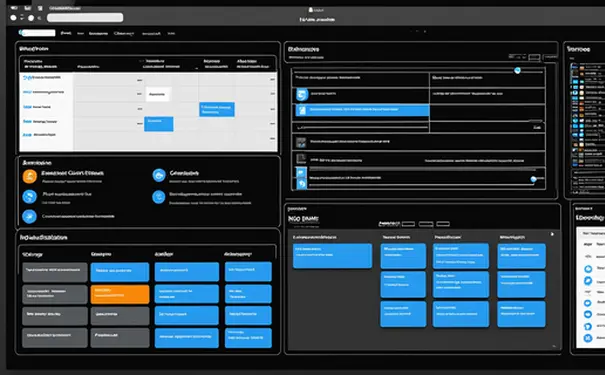
Task: Click the dark grid icon in the list row
Action: pyautogui.click(x=301, y=142)
